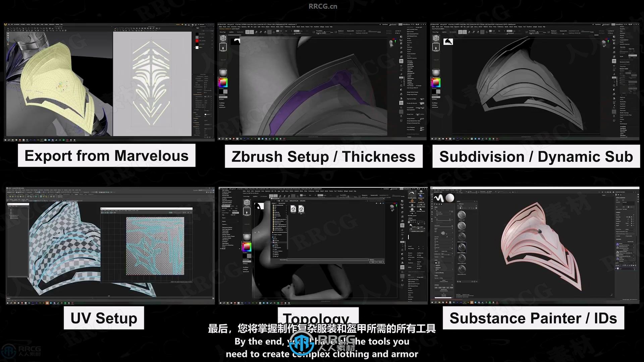Select the Move gizmo icon in Zbrush Setup toolbar

click(256, 32)
